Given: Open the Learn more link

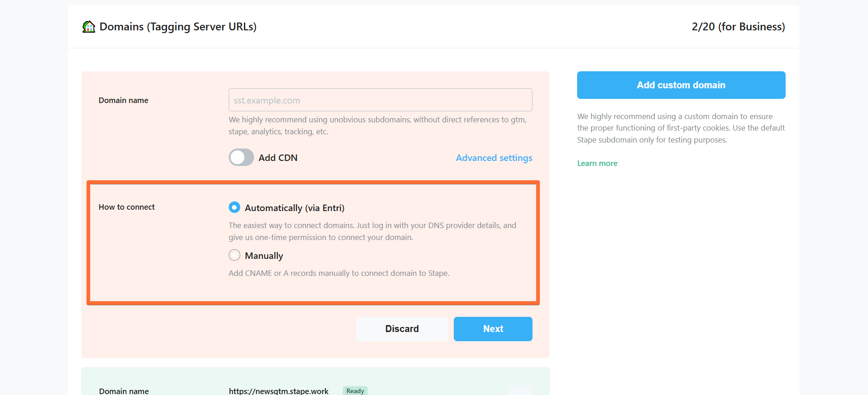Looking at the screenshot, I should pos(597,163).
